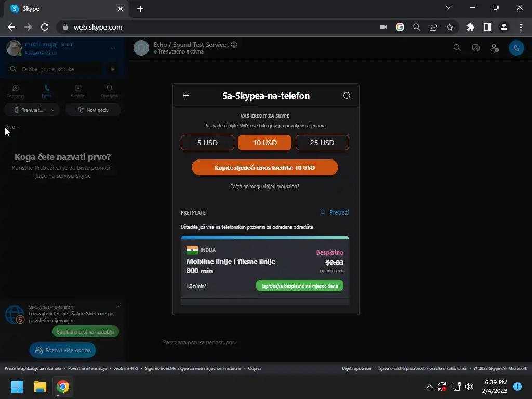
Task: Open the India 800 min subscription card
Action: coord(264,268)
